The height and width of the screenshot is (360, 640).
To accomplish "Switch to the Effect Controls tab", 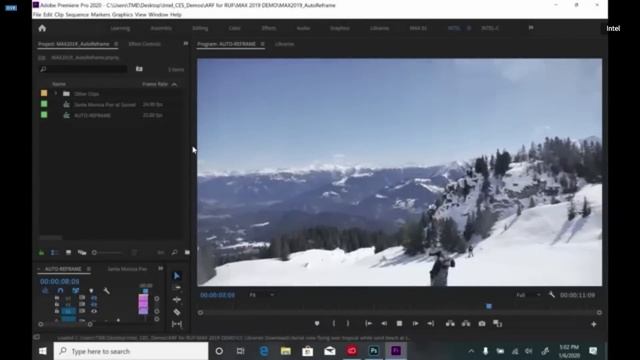I will pos(144,44).
